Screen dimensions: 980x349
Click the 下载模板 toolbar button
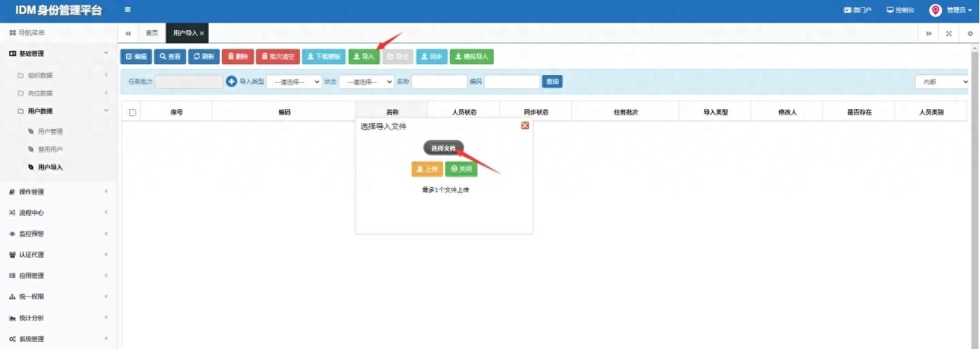coord(323,56)
